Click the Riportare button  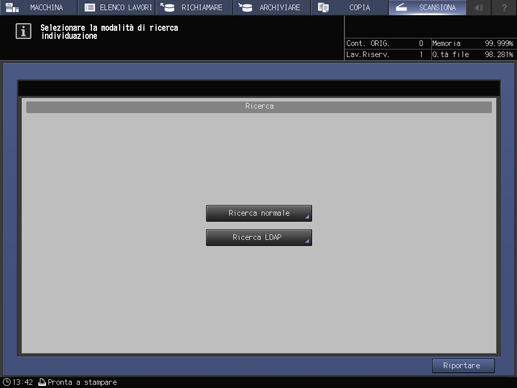[x=463, y=366]
